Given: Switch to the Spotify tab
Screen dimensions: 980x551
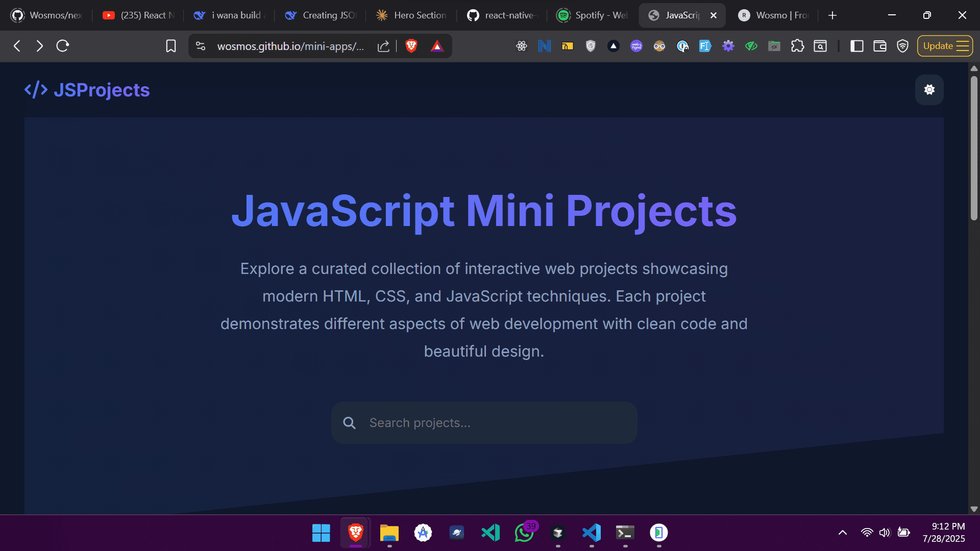Looking at the screenshot, I should (x=592, y=15).
